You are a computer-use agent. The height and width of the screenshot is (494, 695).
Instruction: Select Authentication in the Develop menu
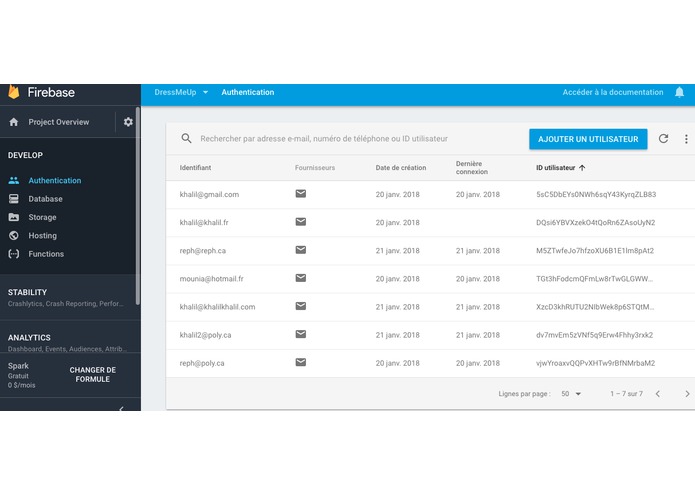[x=55, y=180]
